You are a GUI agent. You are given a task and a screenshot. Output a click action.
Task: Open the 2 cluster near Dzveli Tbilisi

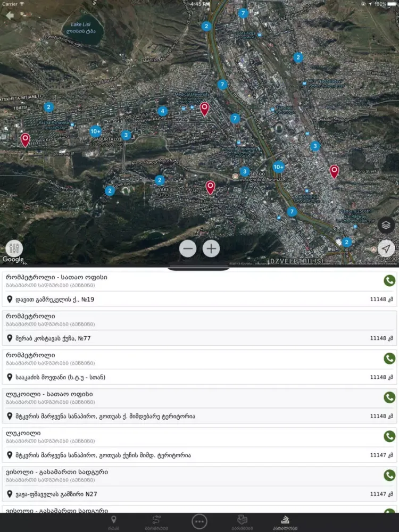pos(346,242)
